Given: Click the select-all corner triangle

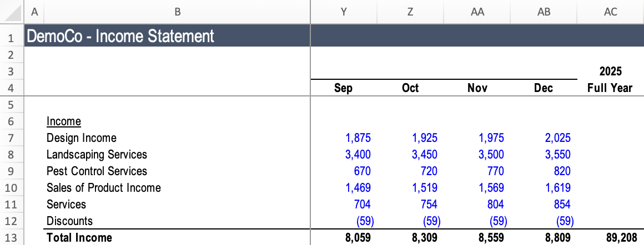Looking at the screenshot, I should (12, 12).
